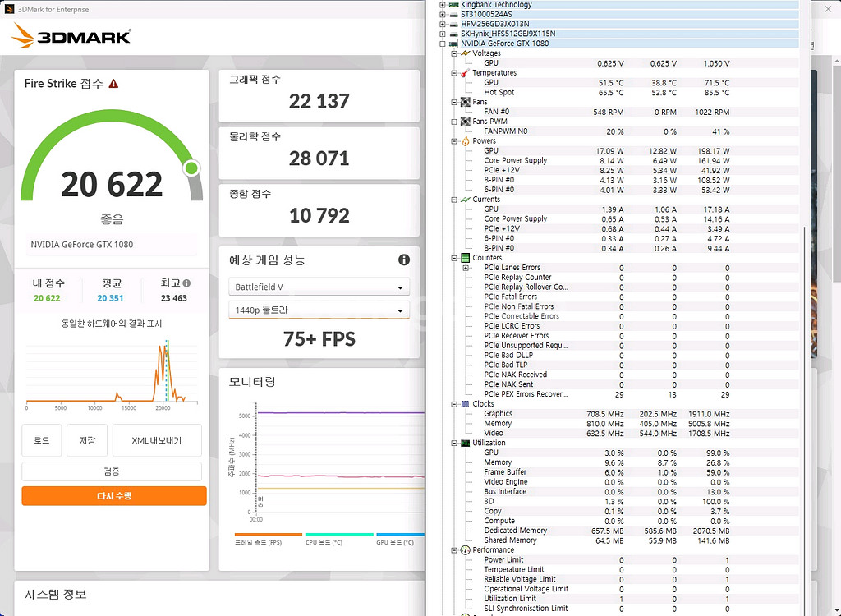This screenshot has width=841, height=616.
Task: Expand the Kingbank Technology tree node
Action: 443,5
